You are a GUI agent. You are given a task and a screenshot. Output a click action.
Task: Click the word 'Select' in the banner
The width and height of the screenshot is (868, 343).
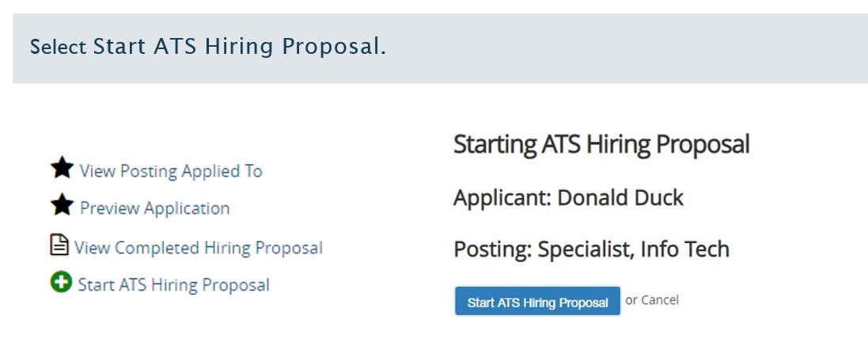58,48
